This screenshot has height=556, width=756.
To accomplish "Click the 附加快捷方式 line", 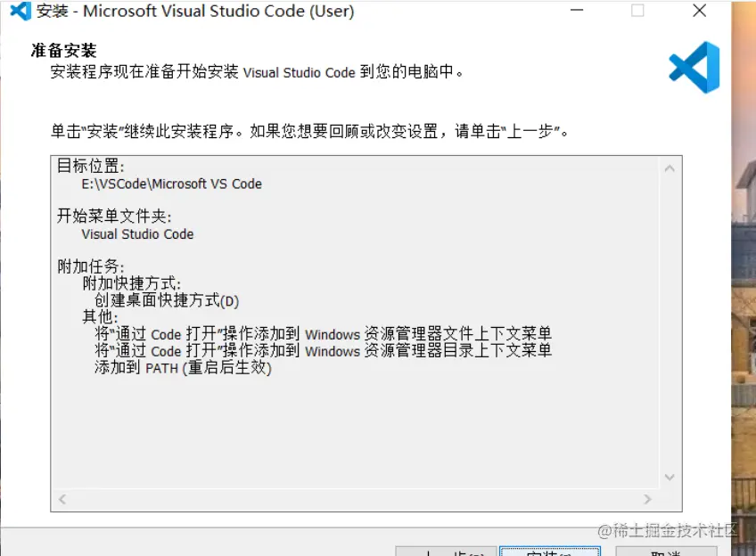I will coord(132,283).
